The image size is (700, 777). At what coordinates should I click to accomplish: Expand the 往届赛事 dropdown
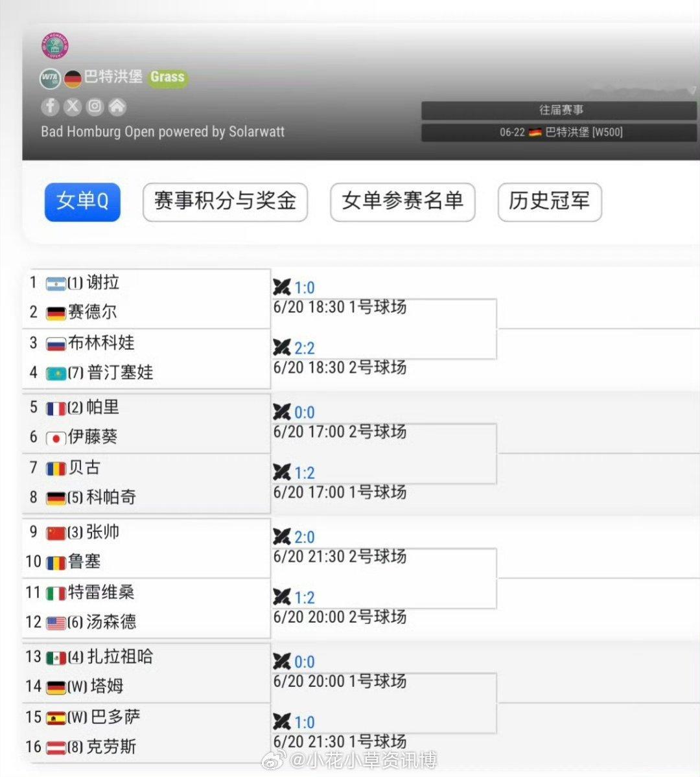tap(559, 110)
